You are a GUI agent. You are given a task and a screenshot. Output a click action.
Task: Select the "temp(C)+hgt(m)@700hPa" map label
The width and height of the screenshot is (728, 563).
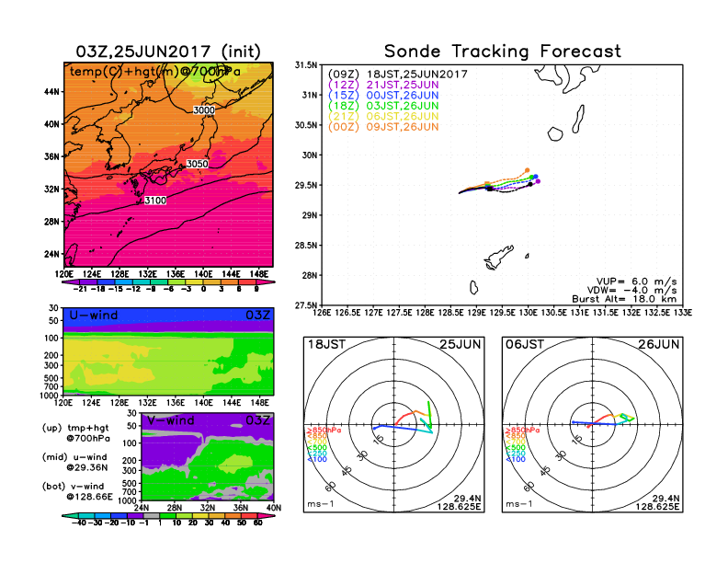click(155, 72)
